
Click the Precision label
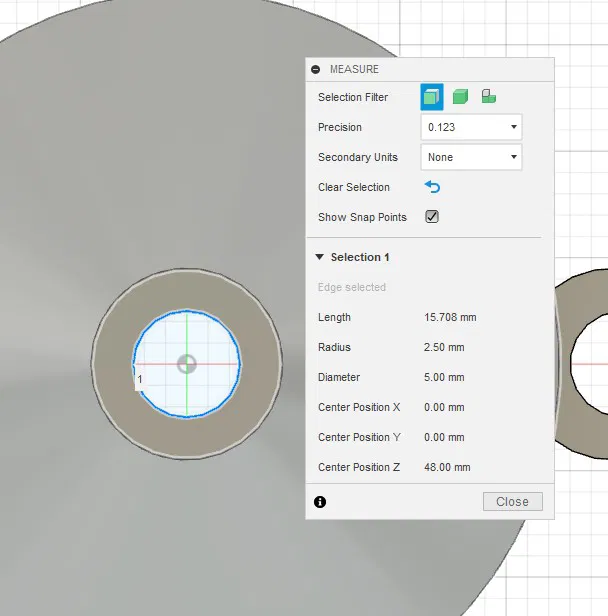click(340, 127)
